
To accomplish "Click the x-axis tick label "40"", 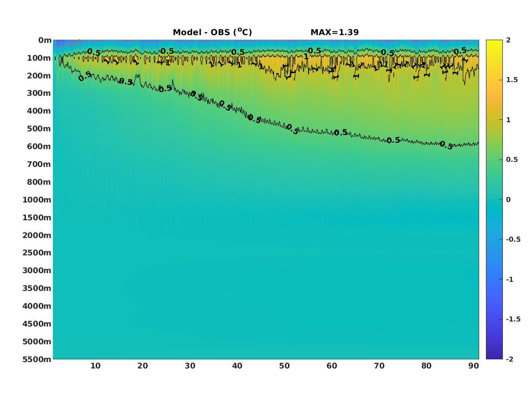I will coord(237,366).
